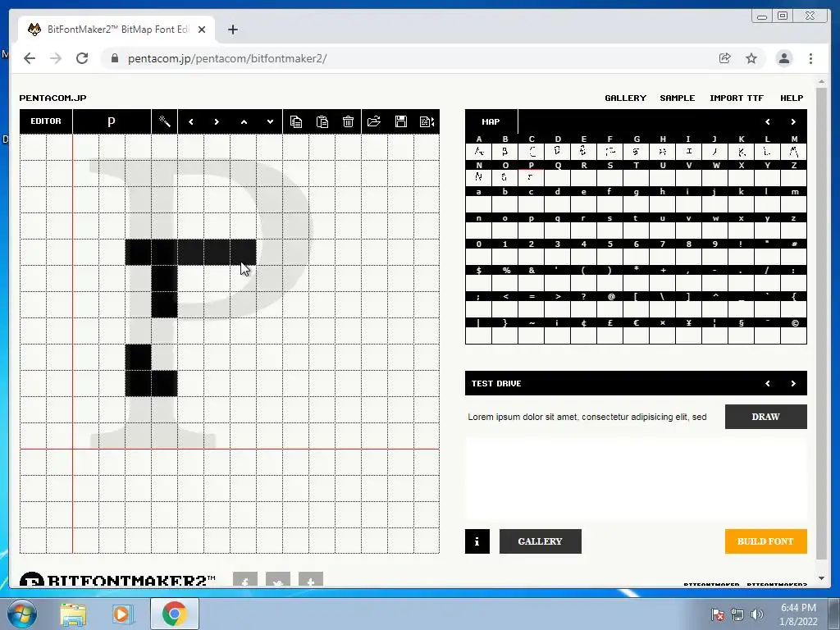840x630 pixels.
Task: Click the BUILD FONT button
Action: click(765, 541)
